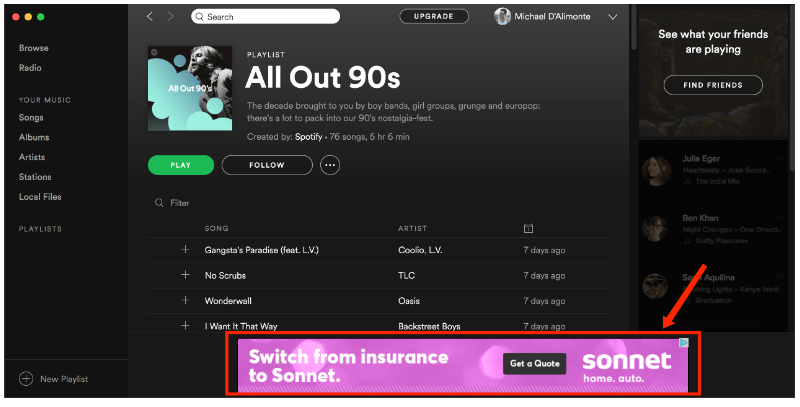
Task: Click the New Playlist plus icon
Action: [26, 379]
